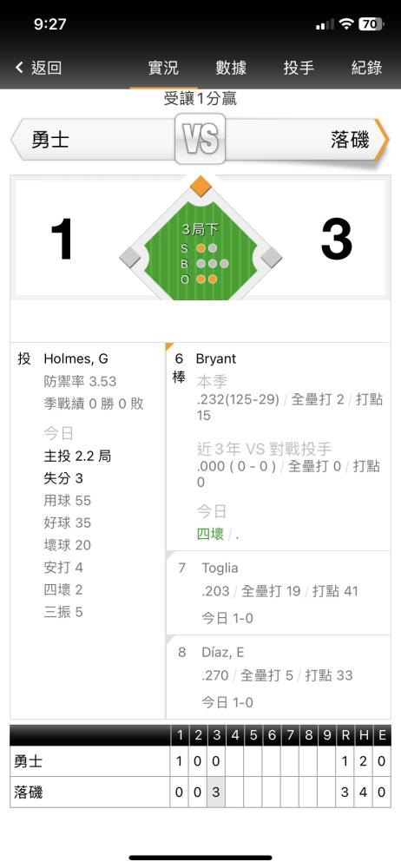Expand the Díaz, E batter row
This screenshot has height=868, width=401.
coord(278,677)
